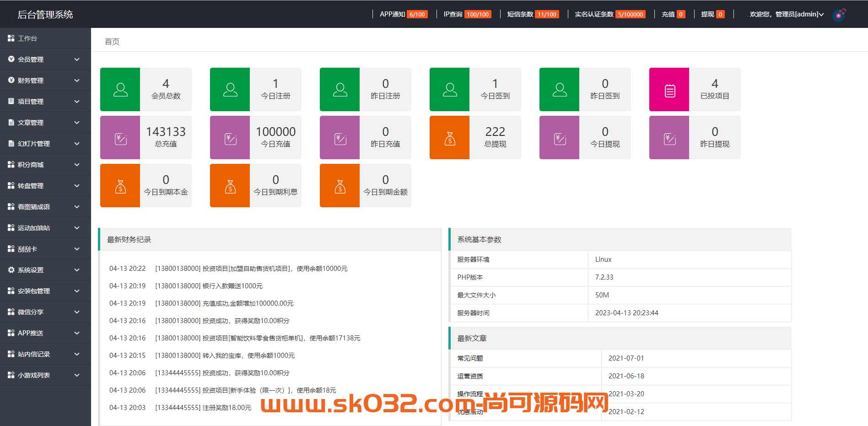Image resolution: width=868 pixels, height=426 pixels.
Task: Click the admin avatar icon in header
Action: pos(839,15)
